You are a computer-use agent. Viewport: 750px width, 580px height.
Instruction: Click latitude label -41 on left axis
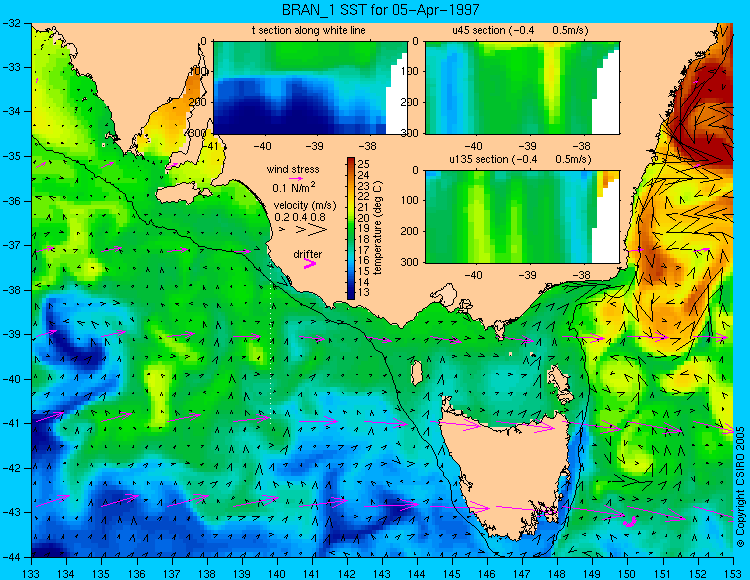11,424
